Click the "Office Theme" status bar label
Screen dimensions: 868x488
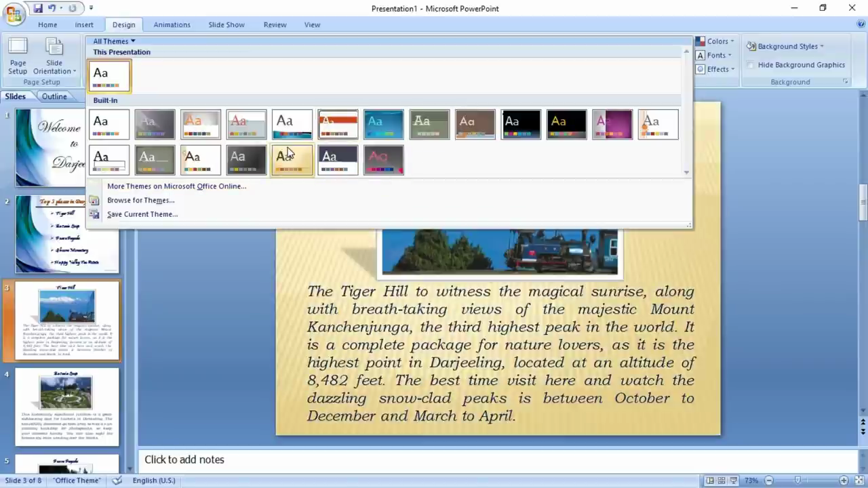pyautogui.click(x=77, y=481)
